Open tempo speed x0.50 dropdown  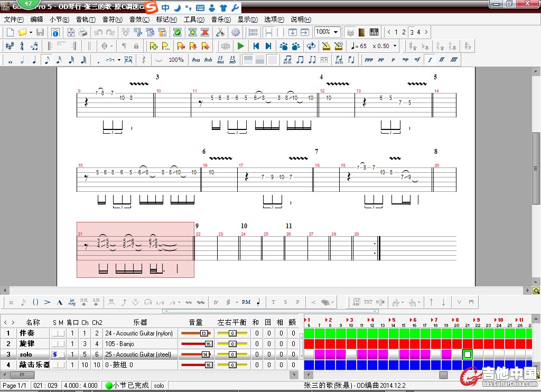395,46
